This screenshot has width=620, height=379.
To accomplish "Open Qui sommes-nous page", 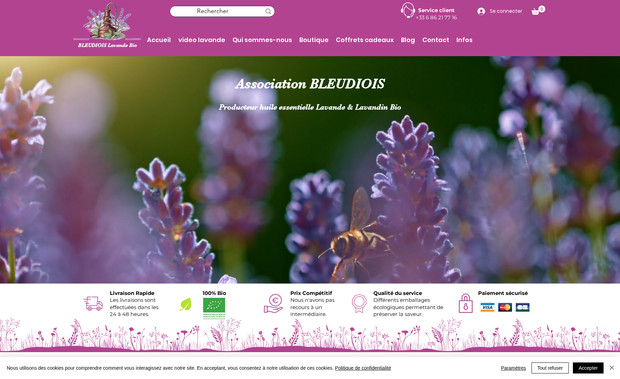I will (262, 40).
